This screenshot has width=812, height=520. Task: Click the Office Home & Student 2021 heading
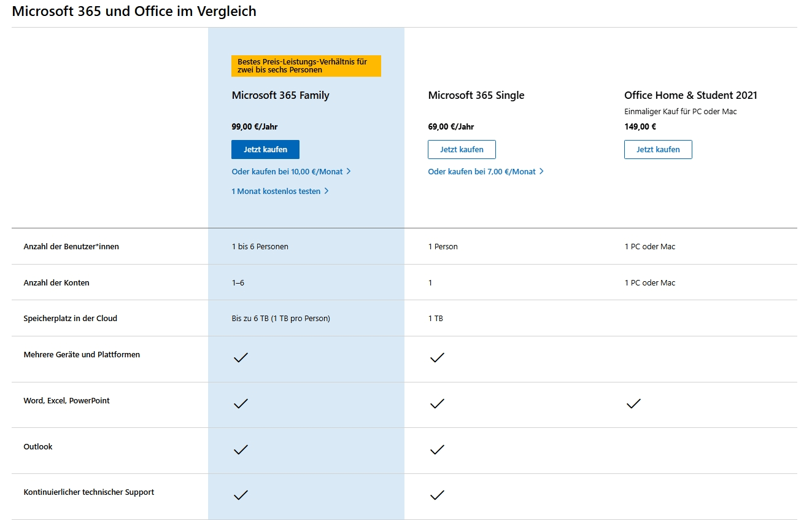pyautogui.click(x=690, y=95)
